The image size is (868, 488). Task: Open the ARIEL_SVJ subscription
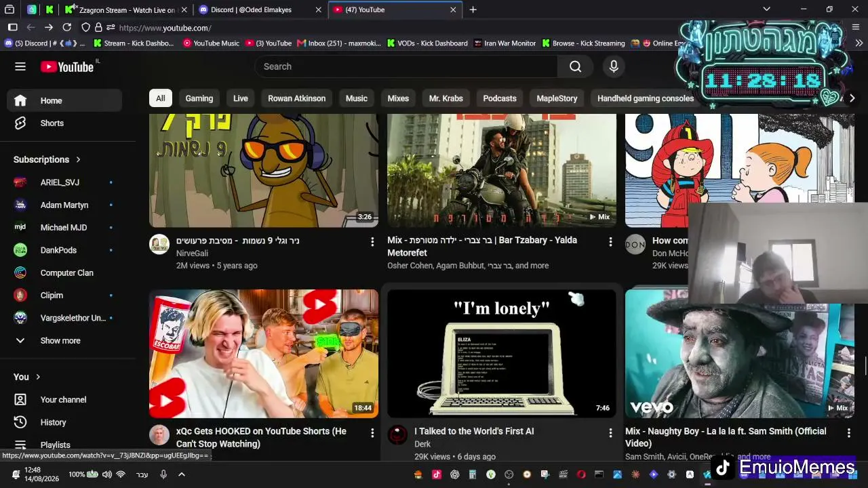click(65, 182)
